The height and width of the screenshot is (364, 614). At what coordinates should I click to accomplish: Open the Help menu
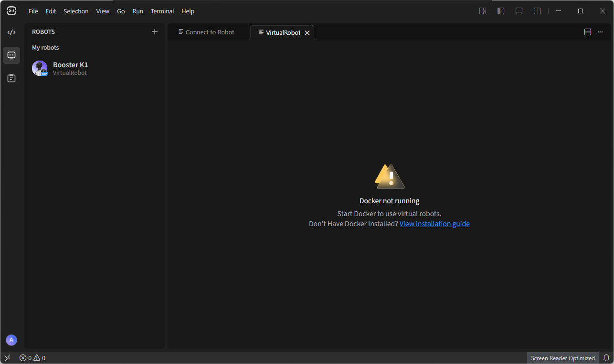point(188,11)
